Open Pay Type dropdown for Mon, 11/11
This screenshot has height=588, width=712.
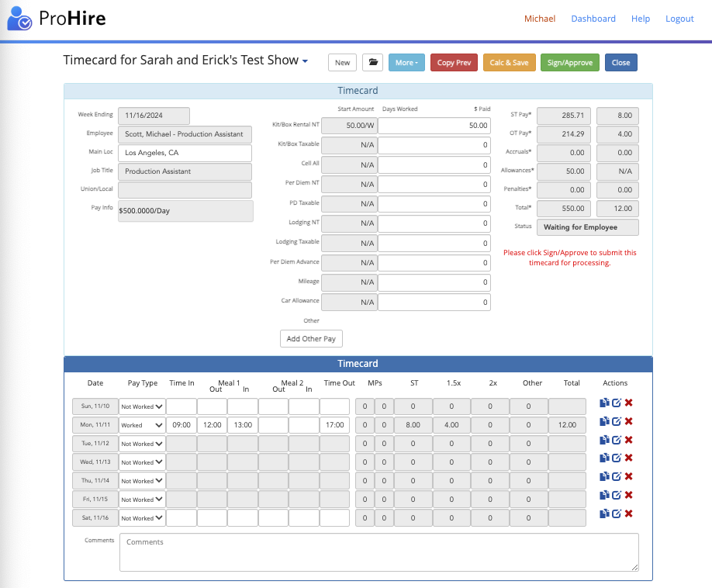pyautogui.click(x=142, y=425)
